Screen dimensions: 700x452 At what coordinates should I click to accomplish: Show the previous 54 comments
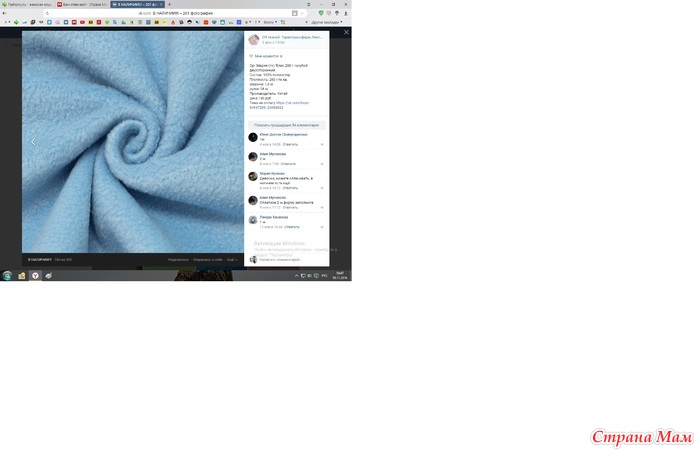point(287,125)
